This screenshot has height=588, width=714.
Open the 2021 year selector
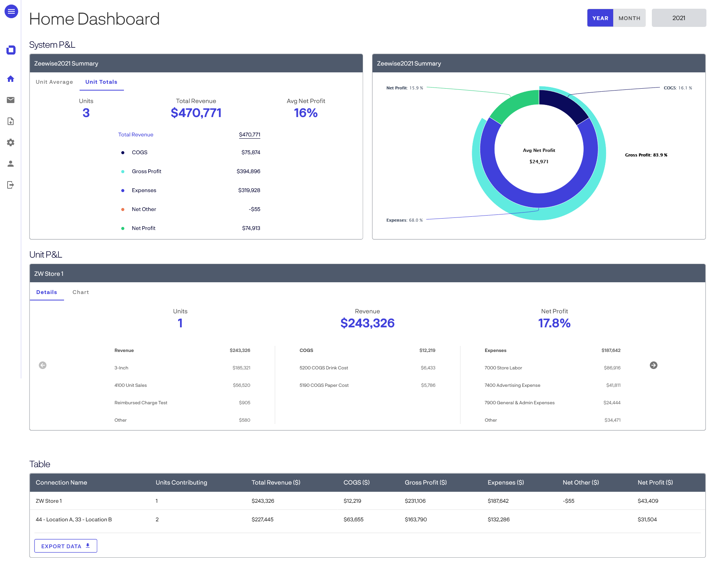(x=678, y=18)
